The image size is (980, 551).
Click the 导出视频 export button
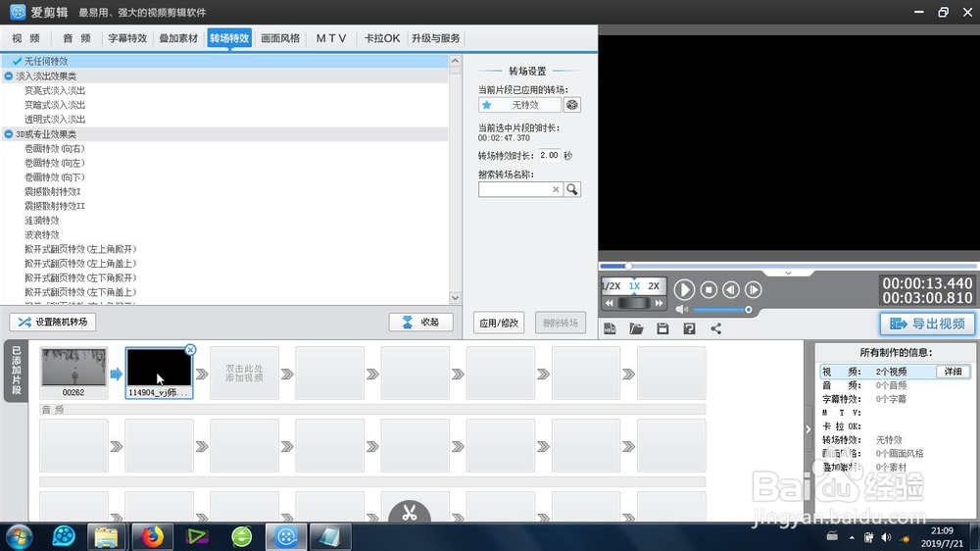927,324
